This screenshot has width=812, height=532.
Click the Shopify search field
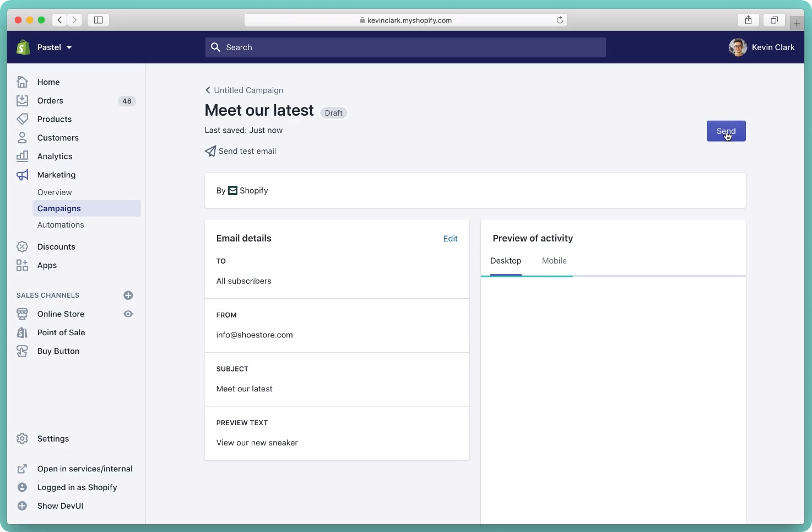pos(405,47)
